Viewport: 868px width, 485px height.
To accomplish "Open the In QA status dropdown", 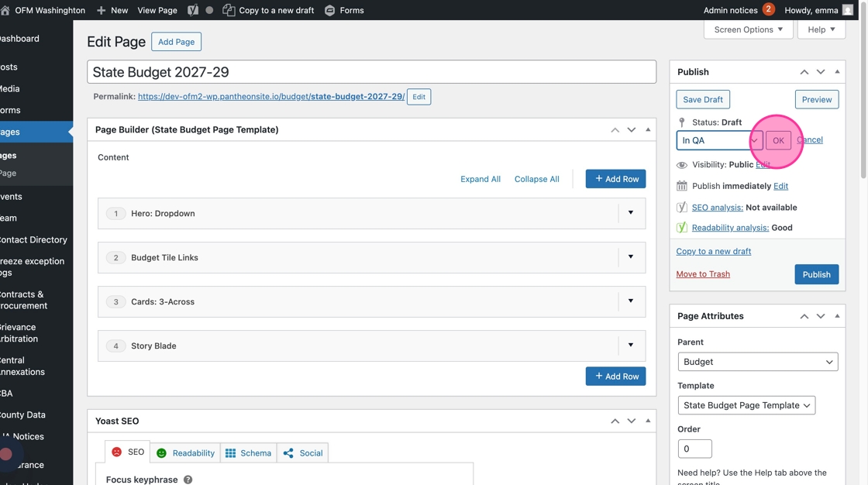I will [x=719, y=140].
